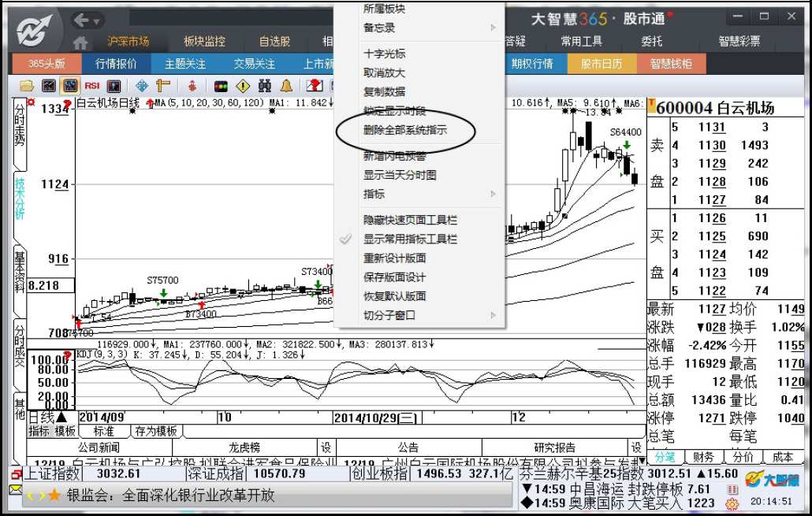The height and width of the screenshot is (516, 812).
Task: Open the 交易关注 tab
Action: 255,64
